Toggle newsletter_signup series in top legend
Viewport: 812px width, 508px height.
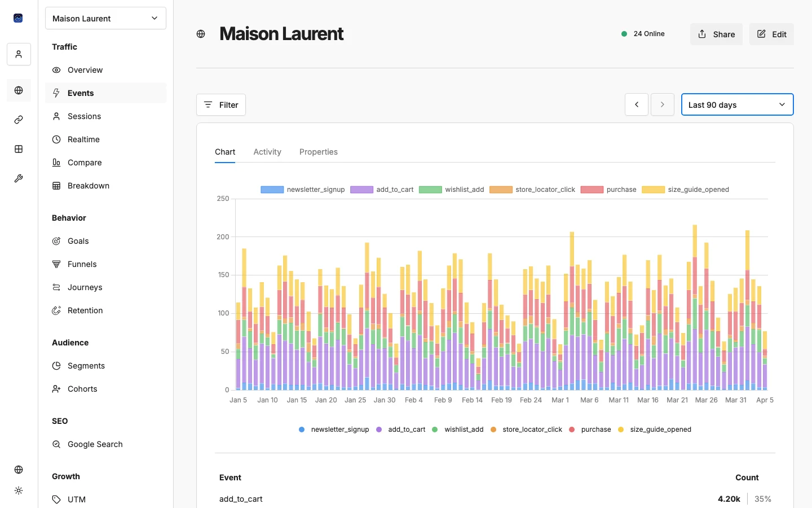[303, 190]
